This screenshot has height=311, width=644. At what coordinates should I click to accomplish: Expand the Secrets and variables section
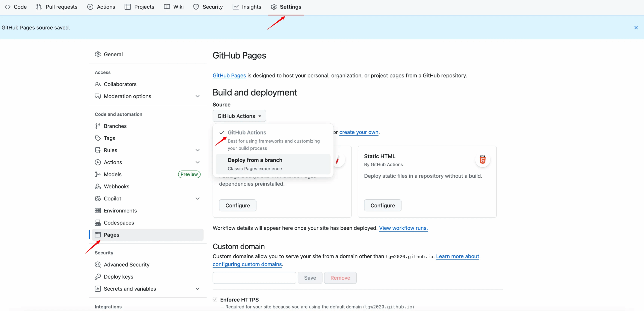(197, 289)
